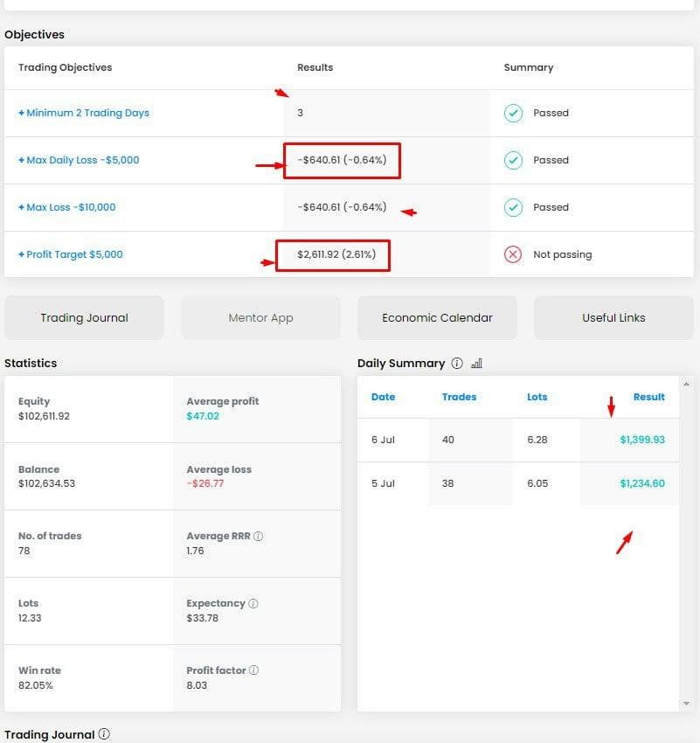Viewport: 700px width, 743px height.
Task: Click the Max Daily Loss passed checkmark icon
Action: [513, 160]
